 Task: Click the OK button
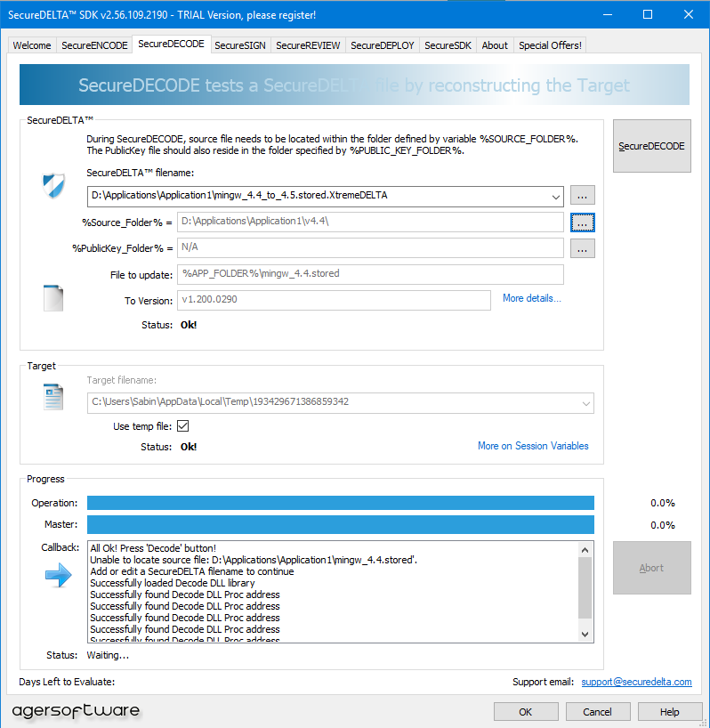tap(526, 712)
